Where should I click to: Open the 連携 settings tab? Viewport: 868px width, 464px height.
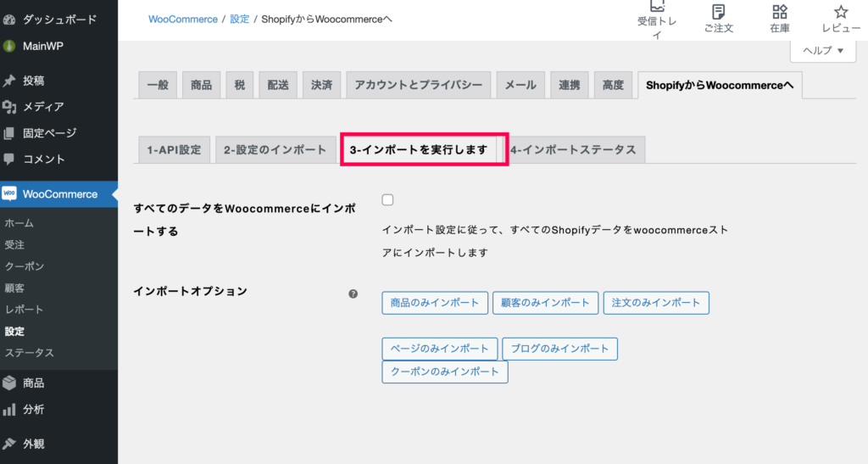point(569,86)
